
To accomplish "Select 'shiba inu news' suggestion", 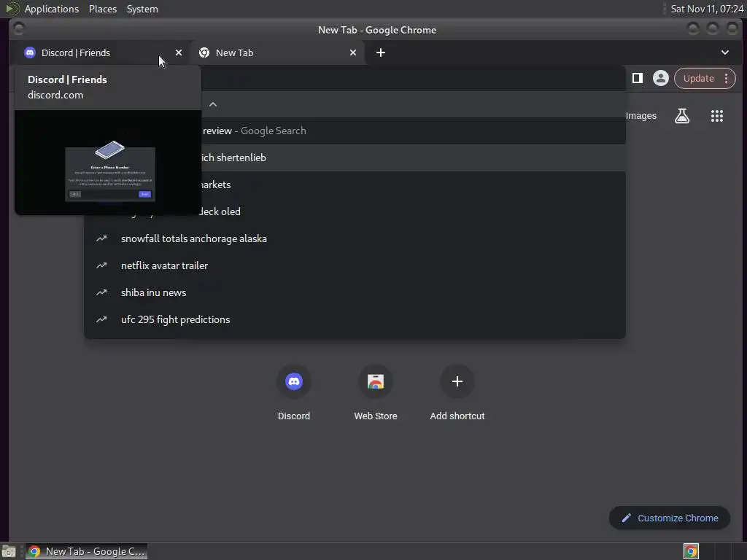I will click(355, 292).
